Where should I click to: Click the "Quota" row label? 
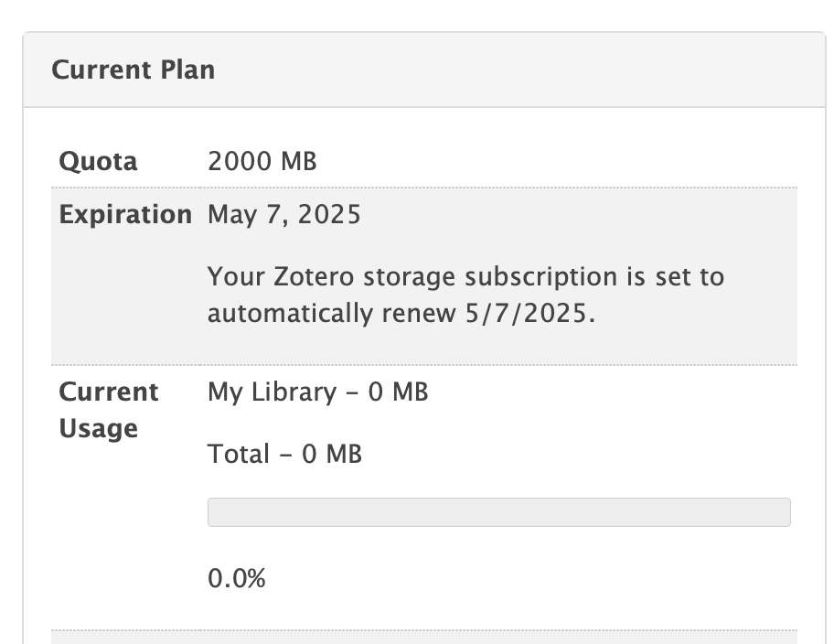(x=98, y=162)
